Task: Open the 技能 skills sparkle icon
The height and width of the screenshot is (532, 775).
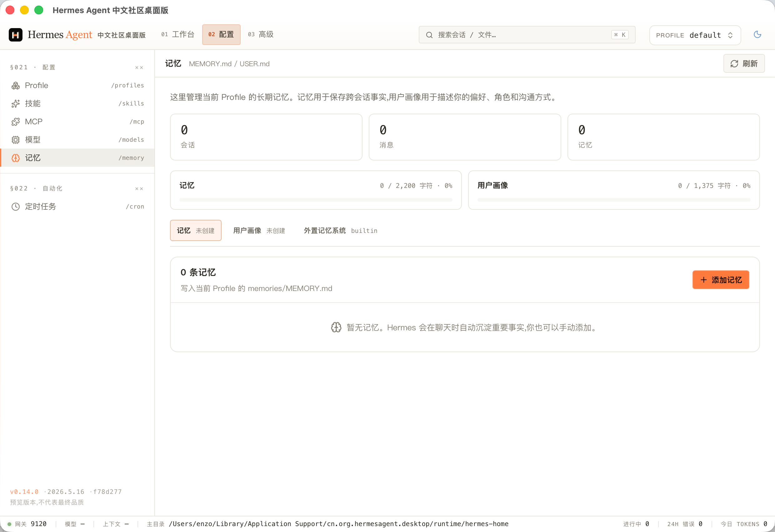Action: pyautogui.click(x=16, y=104)
